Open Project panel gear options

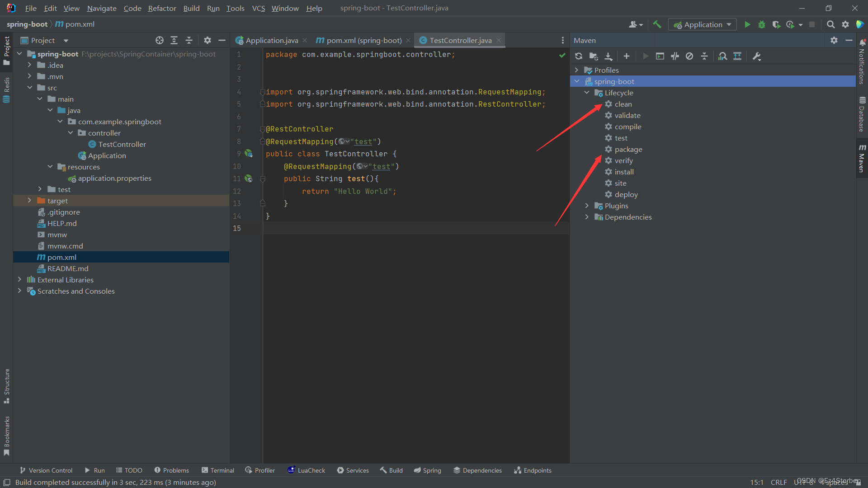208,40
